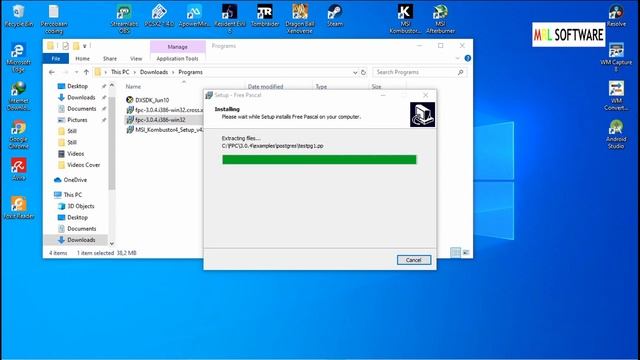Open the Videos folder in navigation pane
Image resolution: width=640 pixels, height=360 pixels.
[76, 154]
